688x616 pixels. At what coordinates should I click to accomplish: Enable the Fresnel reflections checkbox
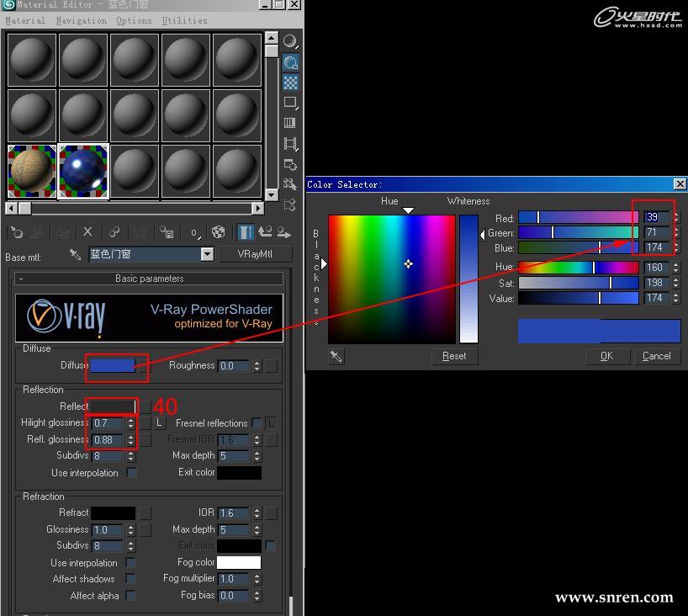pos(256,423)
